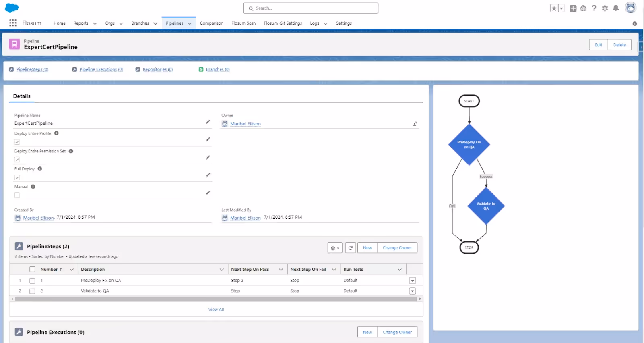
Task: Open row actions for Validate to QA
Action: [x=413, y=291]
